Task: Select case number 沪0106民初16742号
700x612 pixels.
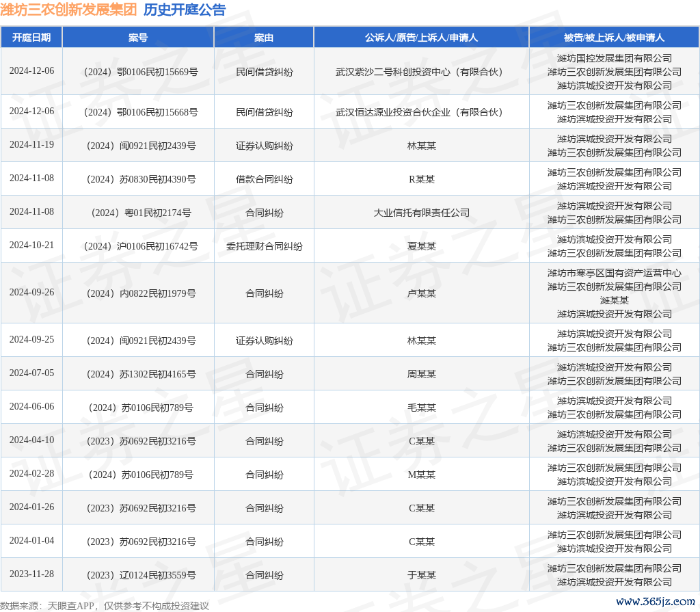Action: tap(141, 246)
